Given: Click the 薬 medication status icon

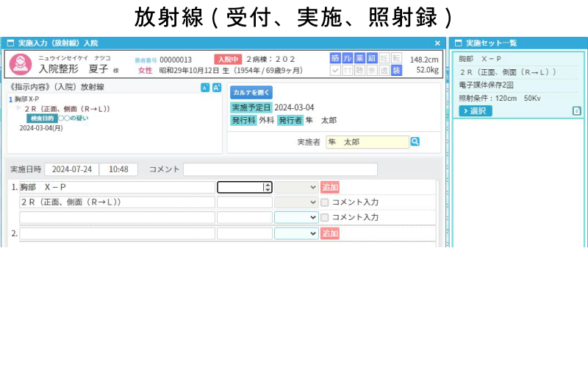Looking at the screenshot, I should (x=360, y=58).
